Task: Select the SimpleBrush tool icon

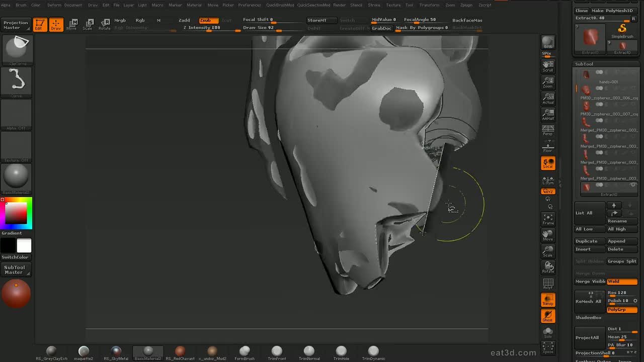Action: pos(622,31)
